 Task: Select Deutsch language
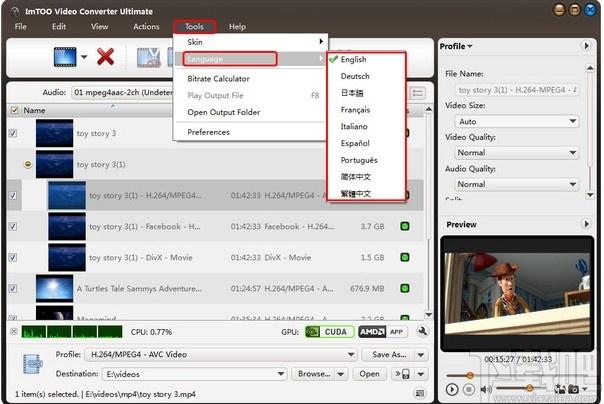(355, 76)
